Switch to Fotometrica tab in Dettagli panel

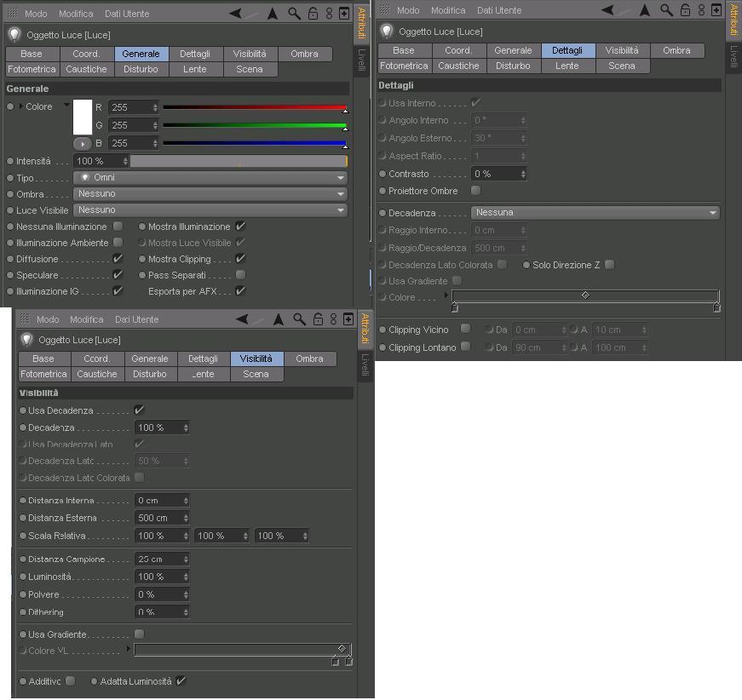404,66
